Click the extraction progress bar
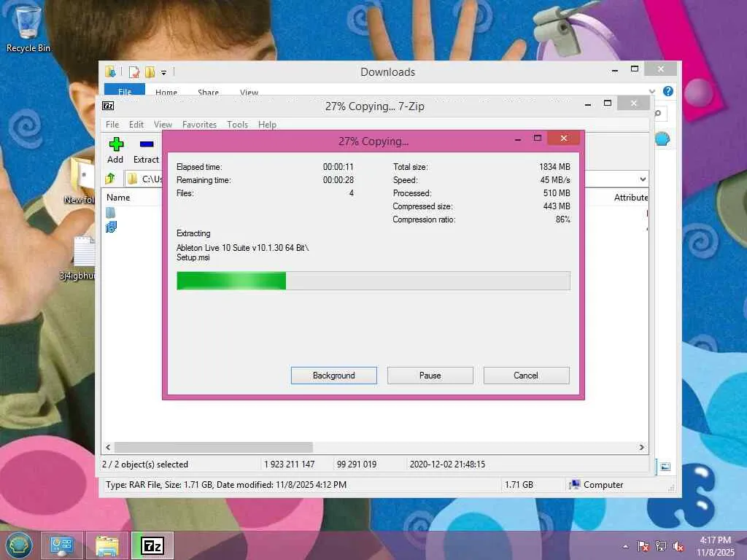The width and height of the screenshot is (747, 560). 373,281
